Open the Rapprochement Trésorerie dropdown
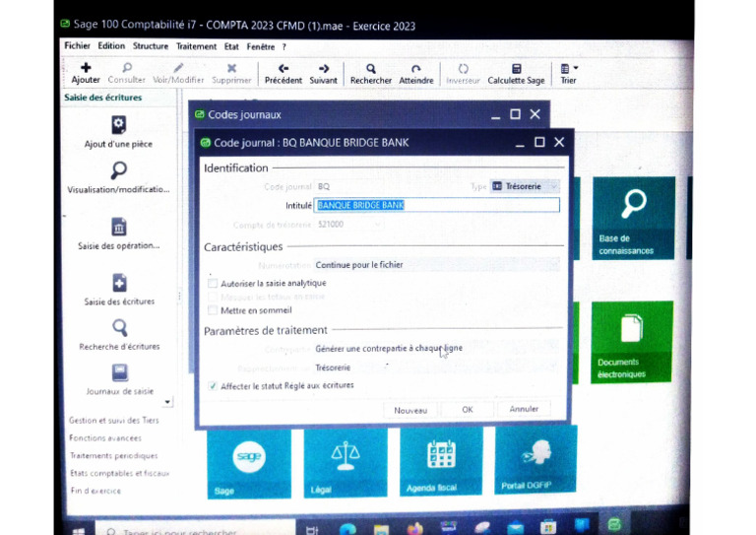The height and width of the screenshot is (535, 756). 437,368
